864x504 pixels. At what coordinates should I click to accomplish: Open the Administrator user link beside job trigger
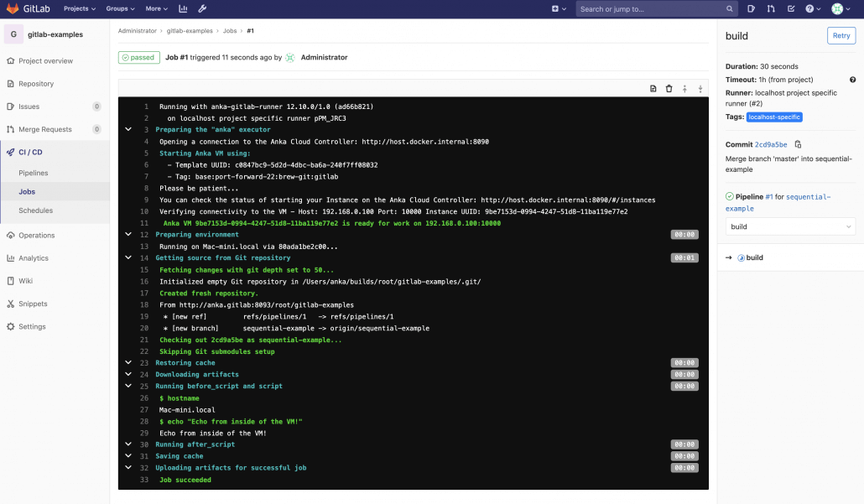324,57
